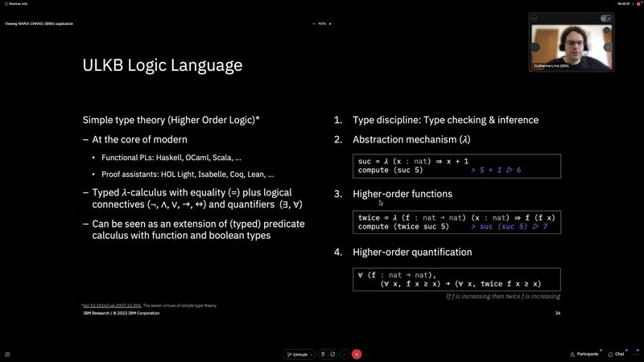This screenshot has height=362, width=644.
Task: Open the Chat panel
Action: [617, 354]
